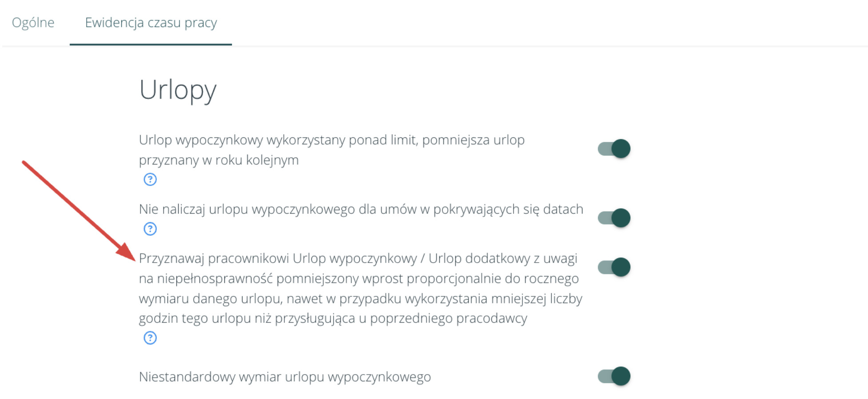The image size is (868, 399).
Task: Click the "wymiaru danego urlopu, nawet" text line
Action: coord(360,299)
